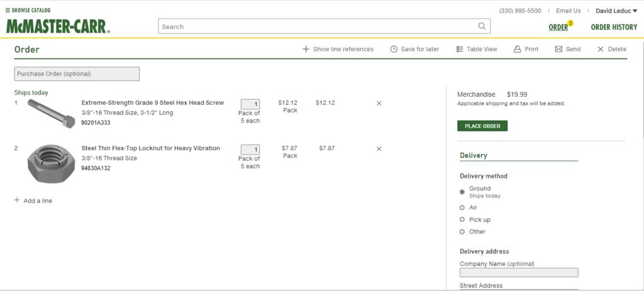644x291 pixels.
Task: Expand the David Leduc account dropdown
Action: (x=616, y=11)
